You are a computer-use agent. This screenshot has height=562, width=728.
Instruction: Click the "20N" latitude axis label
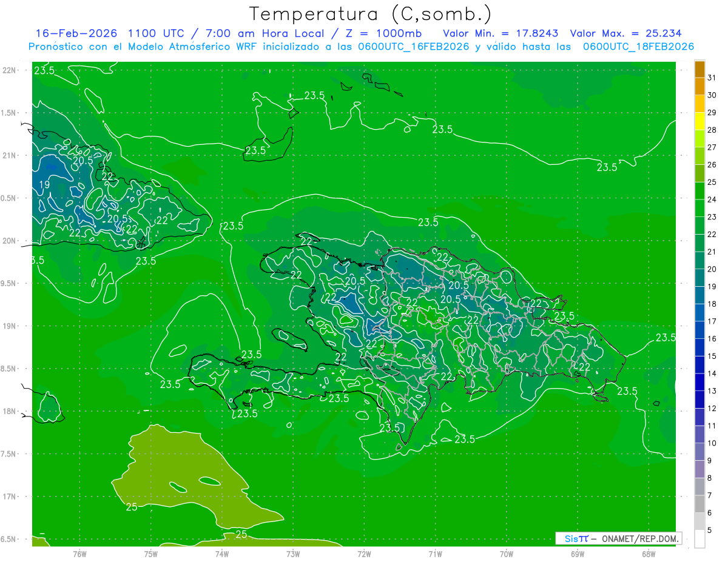[9, 241]
